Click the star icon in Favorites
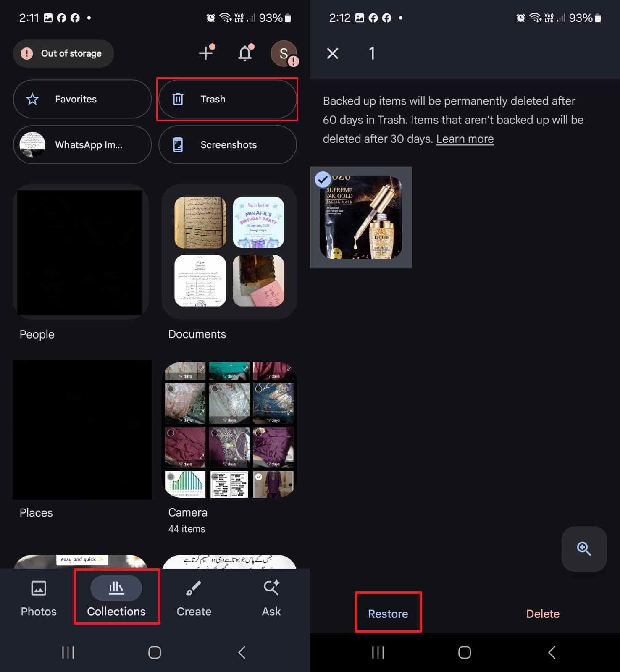Image resolution: width=620 pixels, height=672 pixels. (32, 99)
